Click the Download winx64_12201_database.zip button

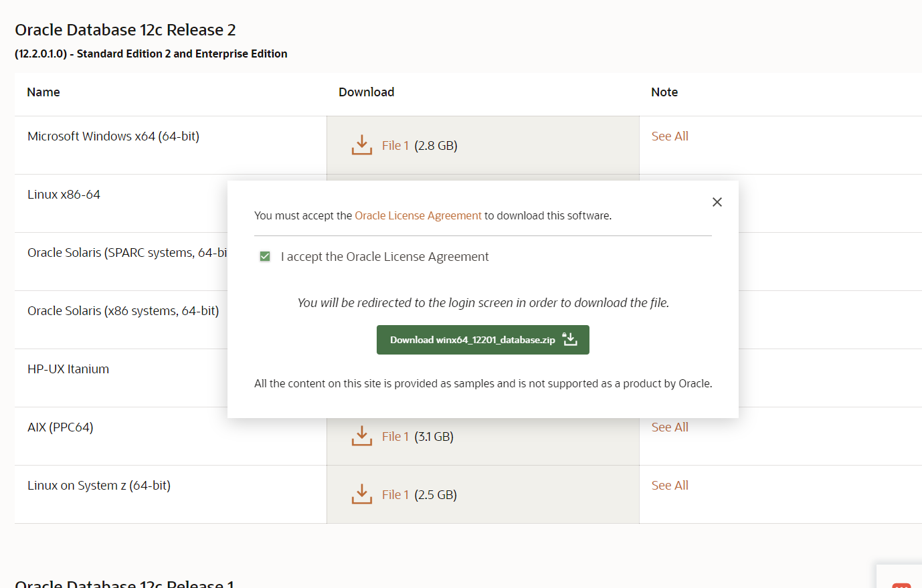coord(483,340)
